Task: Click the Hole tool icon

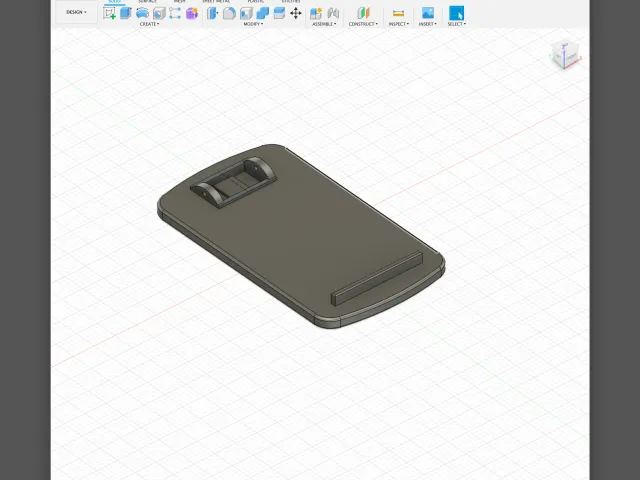Action: [x=159, y=13]
